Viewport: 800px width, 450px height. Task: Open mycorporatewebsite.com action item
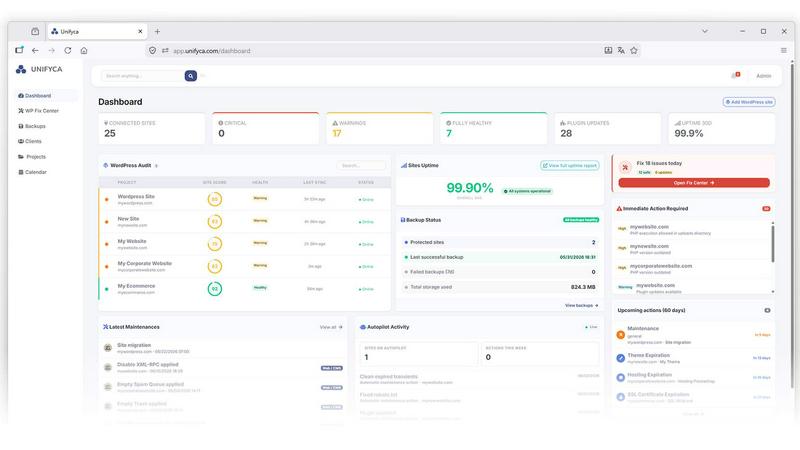point(694,269)
